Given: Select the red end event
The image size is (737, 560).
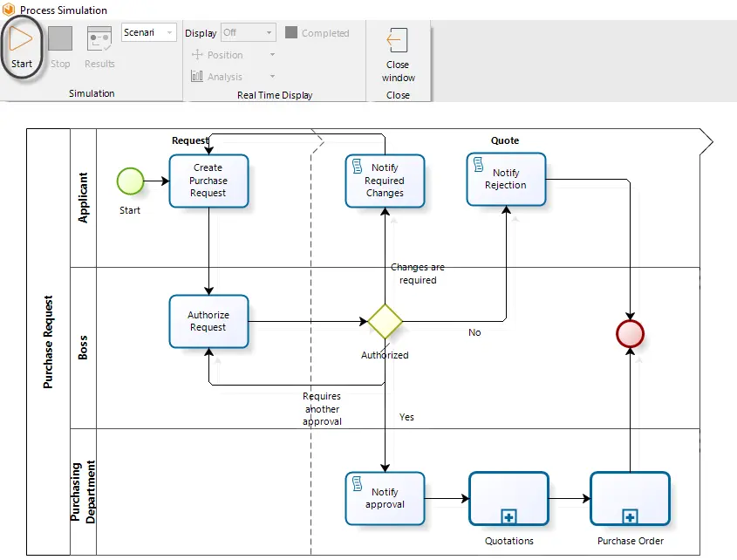Looking at the screenshot, I should 630,334.
